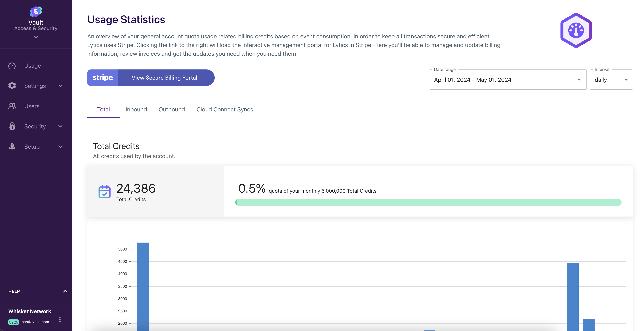This screenshot has width=644, height=331.
Task: Expand the Settings submenu chevron
Action: (60, 86)
